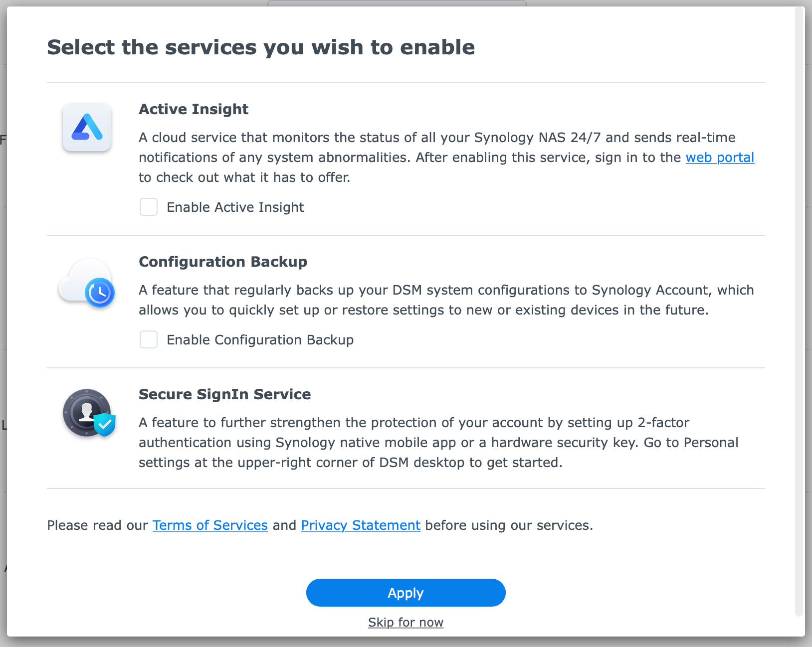Click the 'Enable Configuration Backup' label text
This screenshot has width=812, height=647.
[x=260, y=340]
